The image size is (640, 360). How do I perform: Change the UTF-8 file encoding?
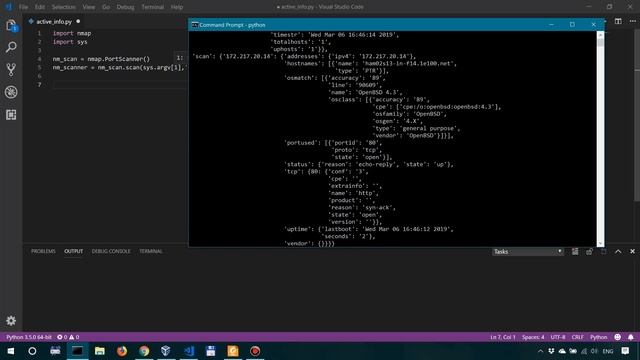point(558,337)
